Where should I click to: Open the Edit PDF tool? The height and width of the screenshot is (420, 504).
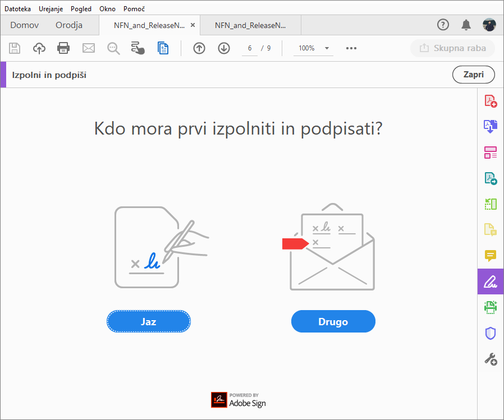coord(490,153)
